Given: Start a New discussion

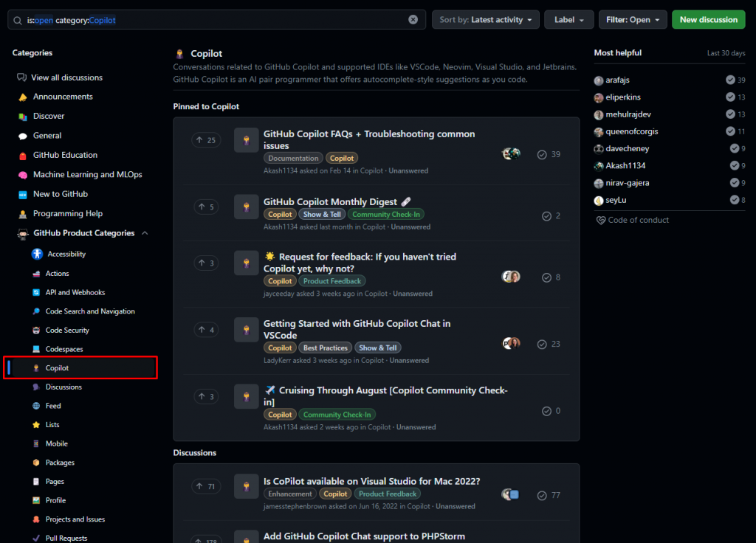Looking at the screenshot, I should point(708,20).
